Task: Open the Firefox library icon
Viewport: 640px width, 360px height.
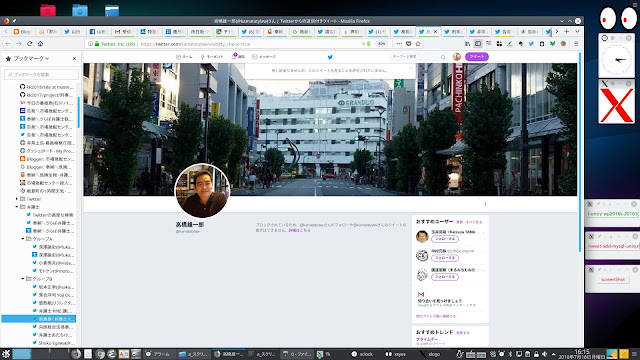Action: tap(467, 44)
